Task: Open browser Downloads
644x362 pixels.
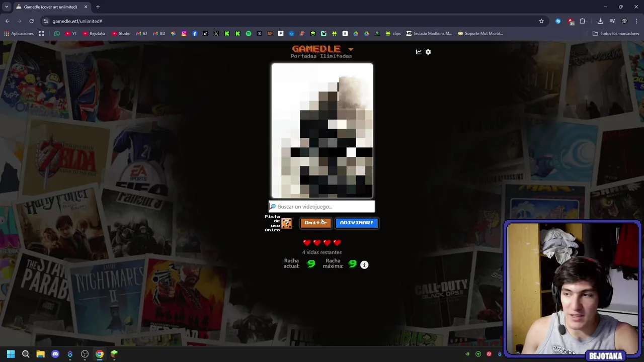Action: coord(600,21)
